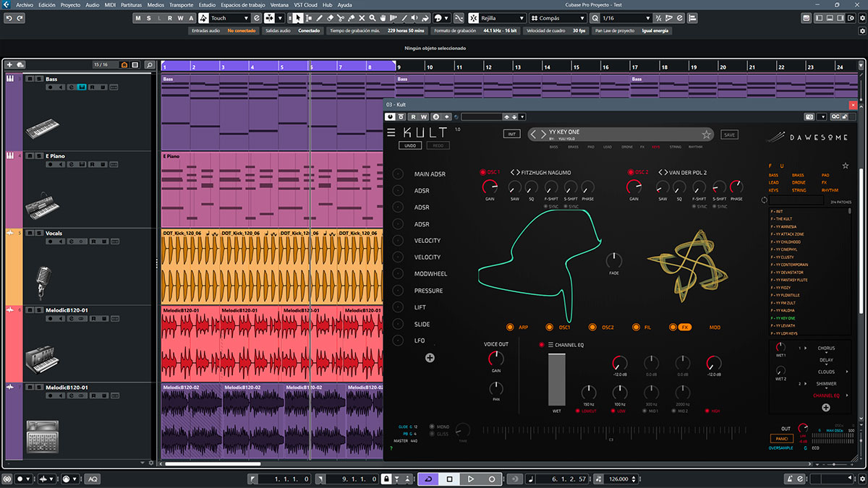Image resolution: width=868 pixels, height=488 pixels.
Task: Toggle the cycle loop transport button
Action: point(428,479)
